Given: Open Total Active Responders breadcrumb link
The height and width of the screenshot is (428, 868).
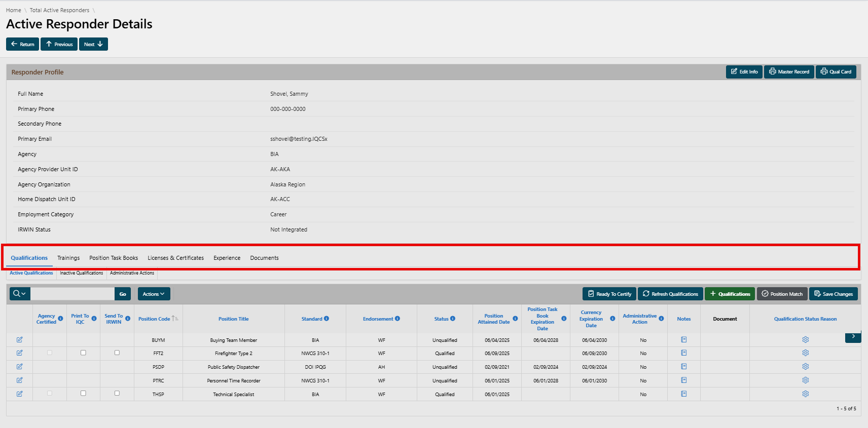Looking at the screenshot, I should 59,10.
